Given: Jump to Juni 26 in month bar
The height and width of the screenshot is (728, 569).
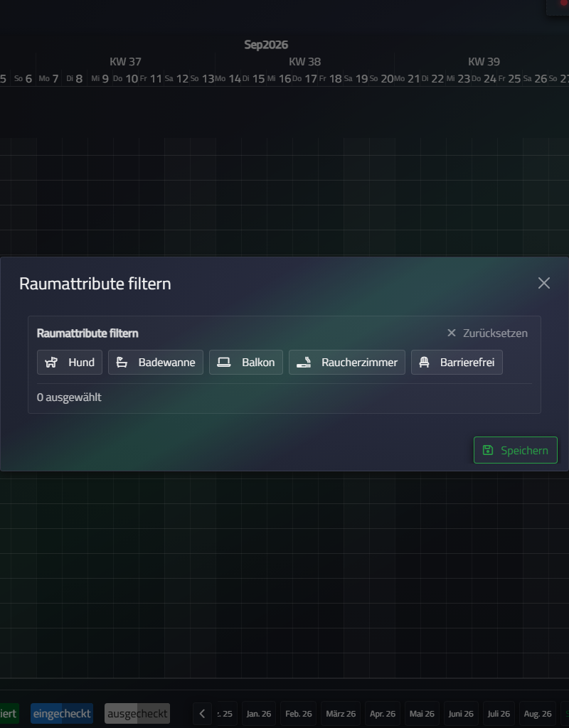Looking at the screenshot, I should click(461, 714).
